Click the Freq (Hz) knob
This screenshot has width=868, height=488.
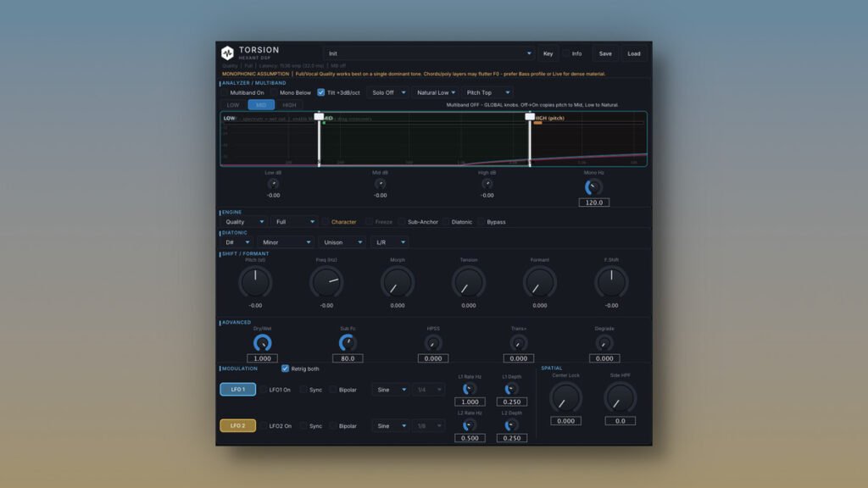(x=326, y=282)
